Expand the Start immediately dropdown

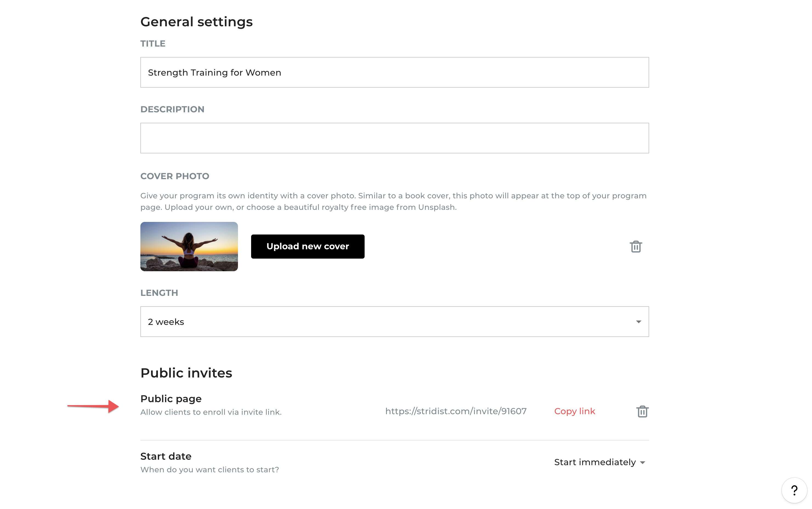pos(600,462)
